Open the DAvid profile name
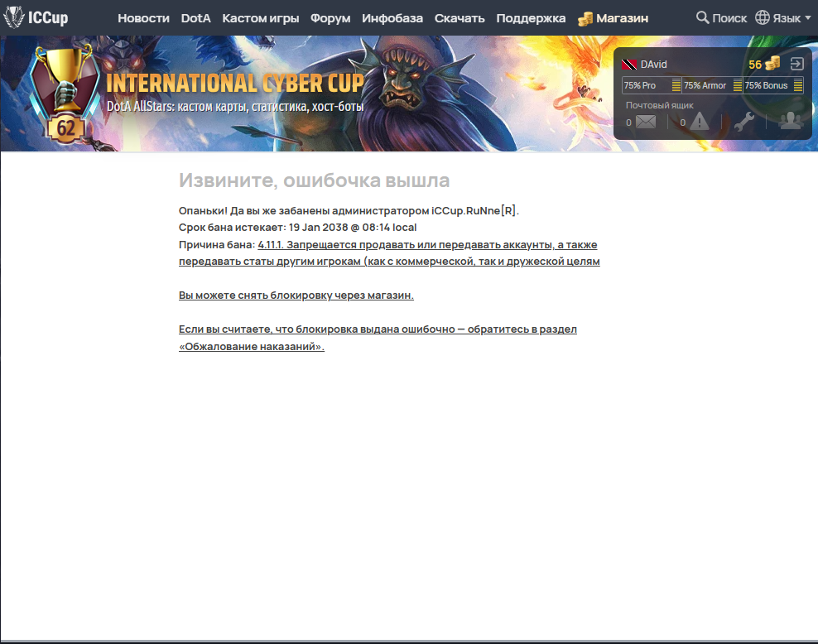The height and width of the screenshot is (644, 818). [x=654, y=64]
